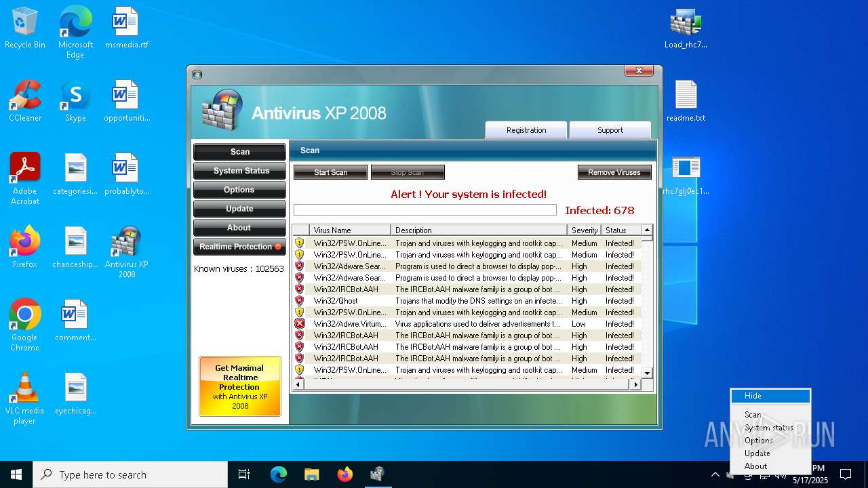Open Firefox from the taskbar
The width and height of the screenshot is (868, 488).
click(344, 474)
